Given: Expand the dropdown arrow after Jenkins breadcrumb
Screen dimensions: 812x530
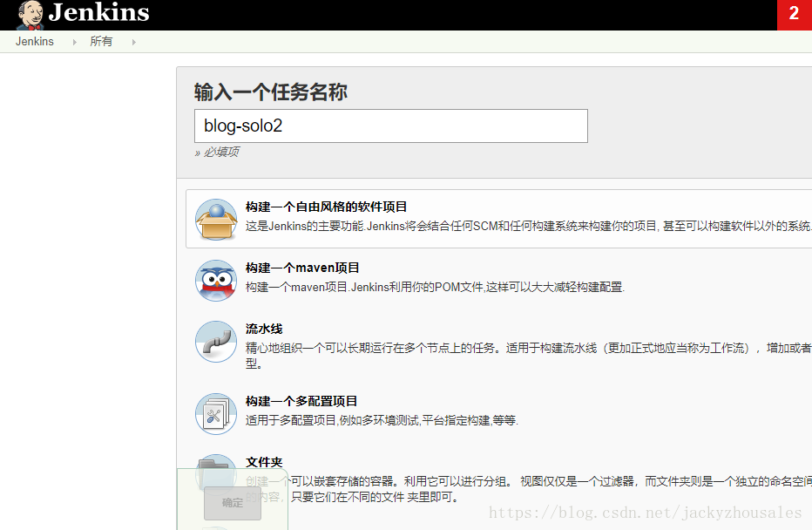Looking at the screenshot, I should click(x=75, y=42).
